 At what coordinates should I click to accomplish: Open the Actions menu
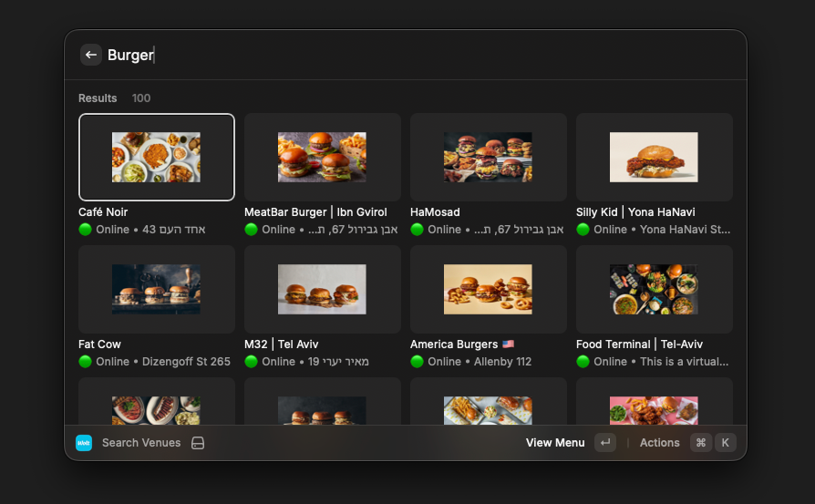point(659,443)
